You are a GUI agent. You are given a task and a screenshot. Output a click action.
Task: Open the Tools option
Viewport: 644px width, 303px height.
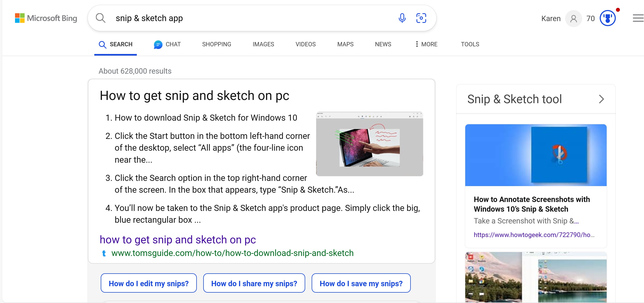click(470, 44)
